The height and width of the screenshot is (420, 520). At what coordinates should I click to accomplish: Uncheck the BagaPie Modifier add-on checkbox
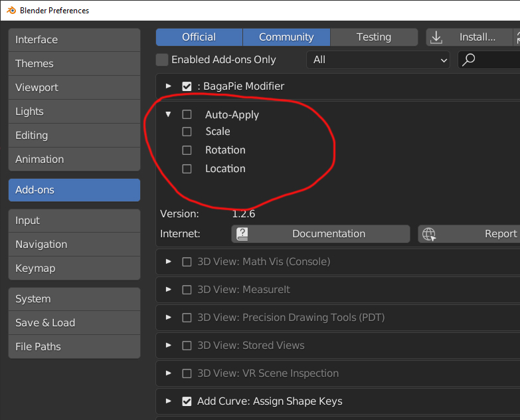(187, 86)
